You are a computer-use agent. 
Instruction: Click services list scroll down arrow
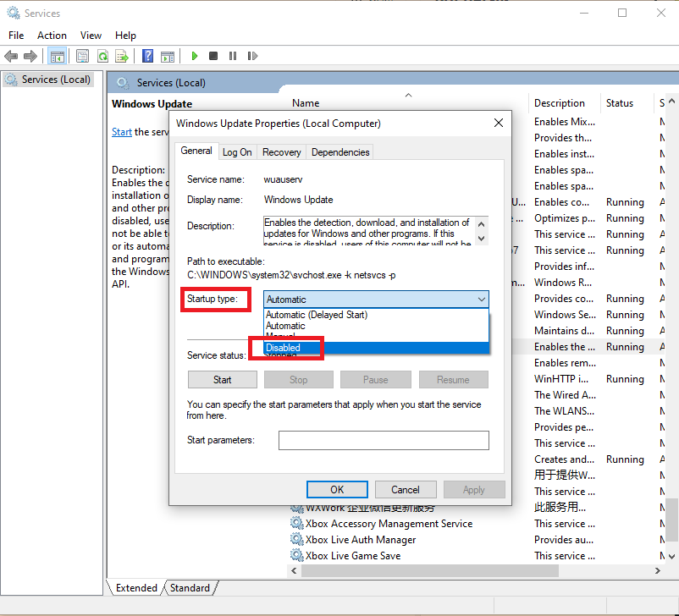[x=671, y=556]
